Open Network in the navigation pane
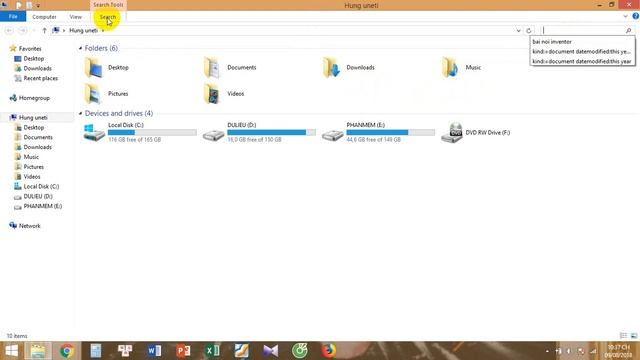The width and height of the screenshot is (640, 360). 29,226
